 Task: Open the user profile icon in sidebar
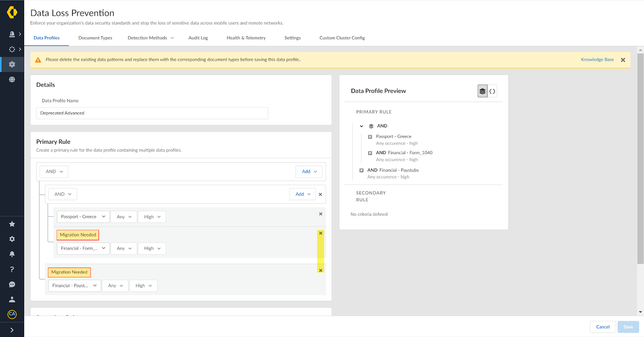pos(12,300)
